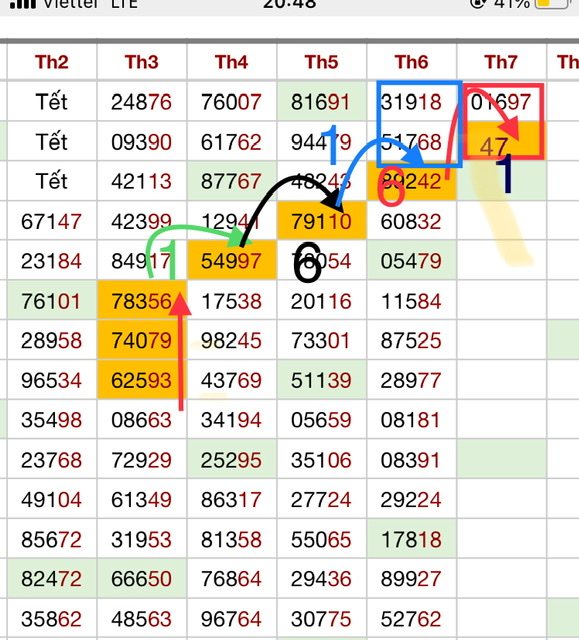579x640 pixels.
Task: Select orange highlighted cell 79110
Action: [322, 221]
